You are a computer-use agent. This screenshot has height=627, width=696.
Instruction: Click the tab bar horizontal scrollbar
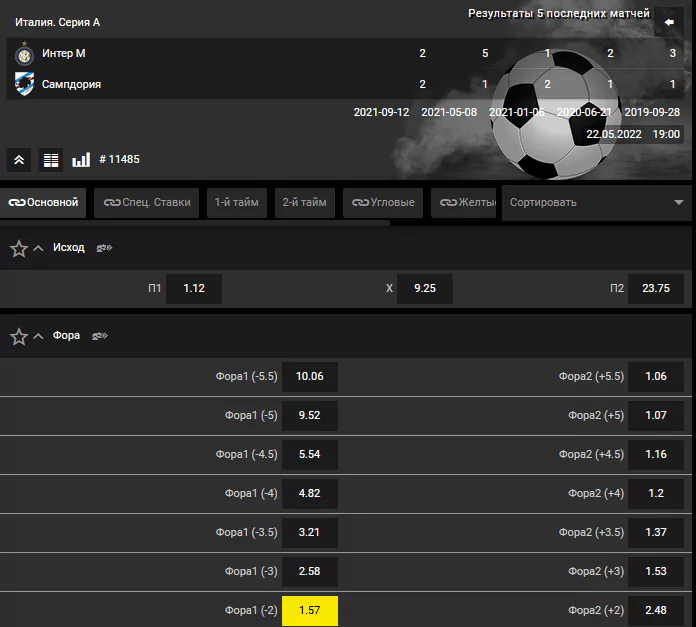195,223
